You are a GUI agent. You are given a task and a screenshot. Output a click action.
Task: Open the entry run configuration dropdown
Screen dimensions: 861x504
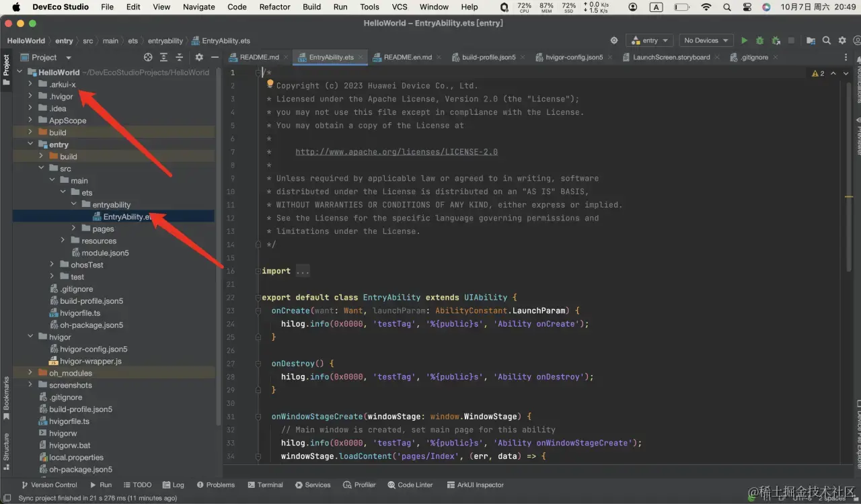(x=649, y=40)
